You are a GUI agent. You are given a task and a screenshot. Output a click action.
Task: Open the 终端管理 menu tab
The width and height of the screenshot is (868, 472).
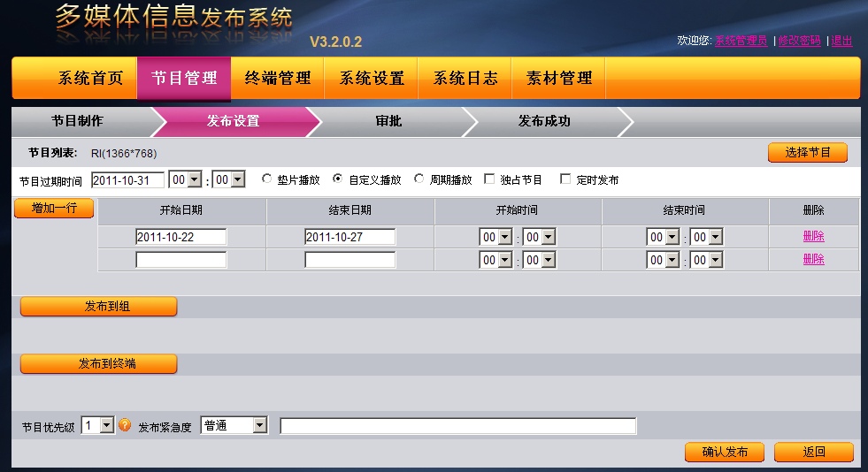click(278, 79)
